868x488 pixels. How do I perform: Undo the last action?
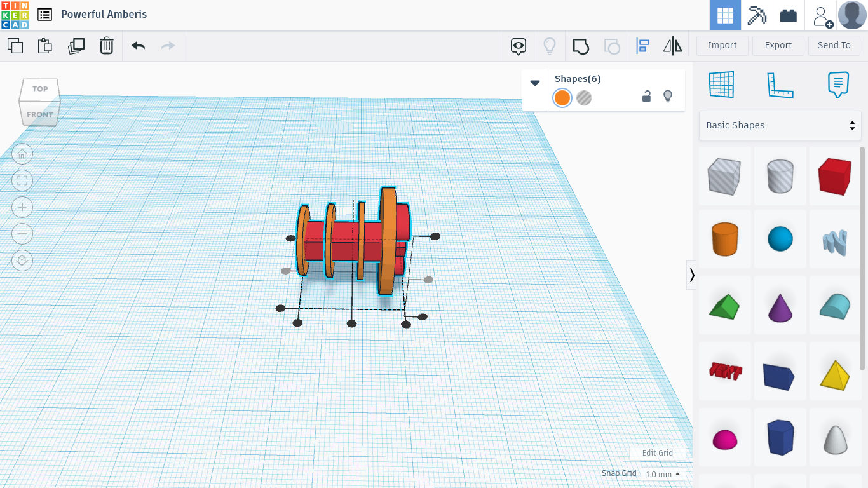(139, 46)
